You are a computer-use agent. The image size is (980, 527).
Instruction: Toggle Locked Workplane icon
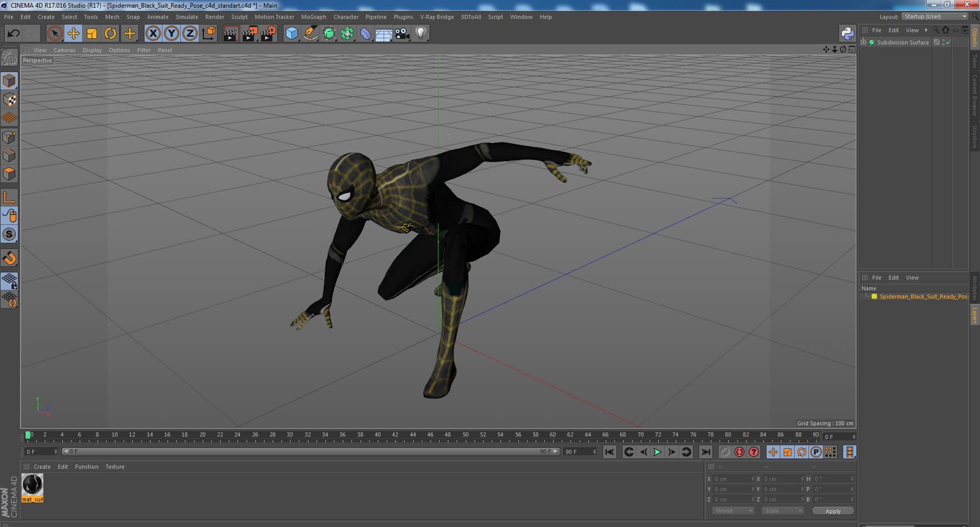(x=9, y=281)
